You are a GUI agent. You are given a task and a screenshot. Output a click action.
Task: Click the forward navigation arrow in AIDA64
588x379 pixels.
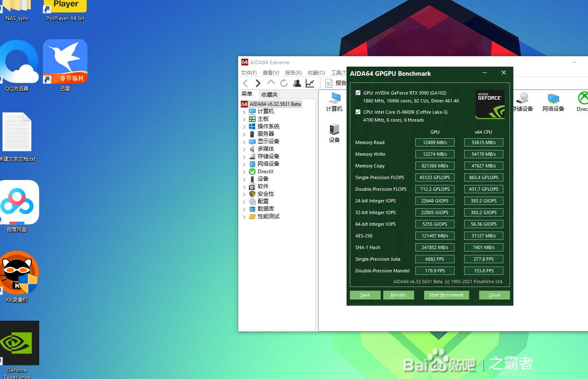tap(258, 83)
